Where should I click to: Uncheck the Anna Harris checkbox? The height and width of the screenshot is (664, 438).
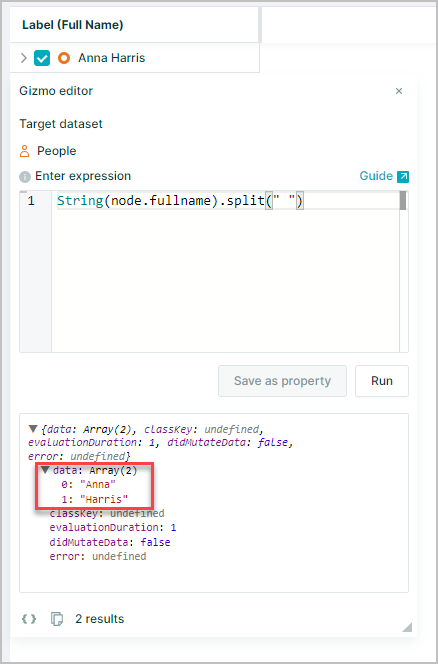click(42, 58)
